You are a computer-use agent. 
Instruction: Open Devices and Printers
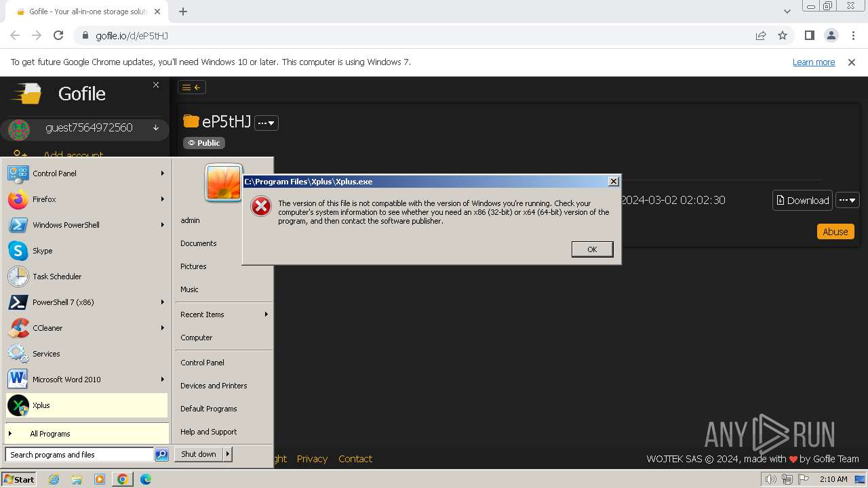click(214, 386)
